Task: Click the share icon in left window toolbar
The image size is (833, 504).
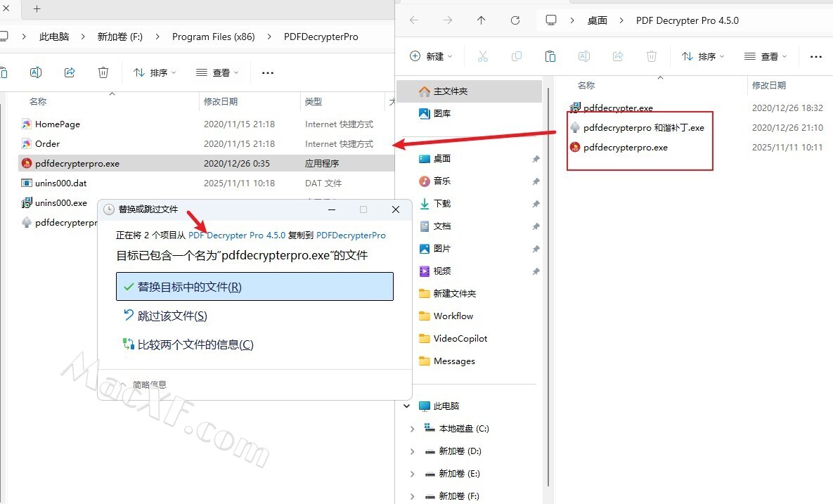Action: click(70, 72)
